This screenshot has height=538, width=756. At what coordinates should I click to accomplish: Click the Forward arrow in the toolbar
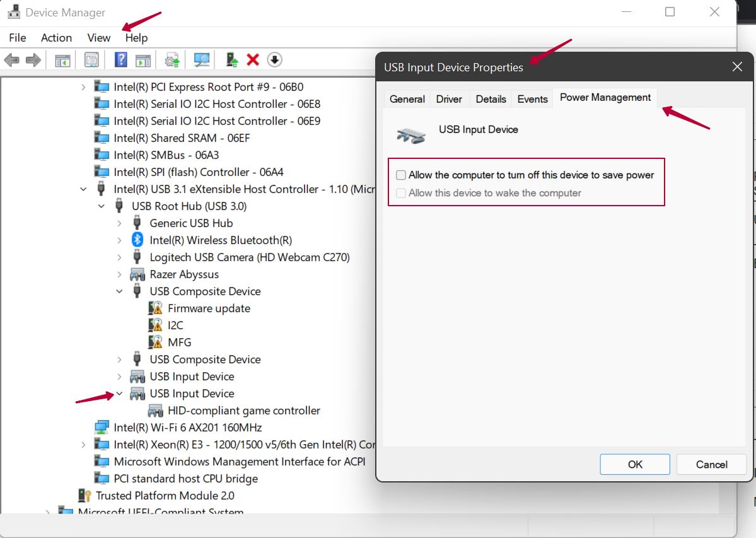[33, 61]
